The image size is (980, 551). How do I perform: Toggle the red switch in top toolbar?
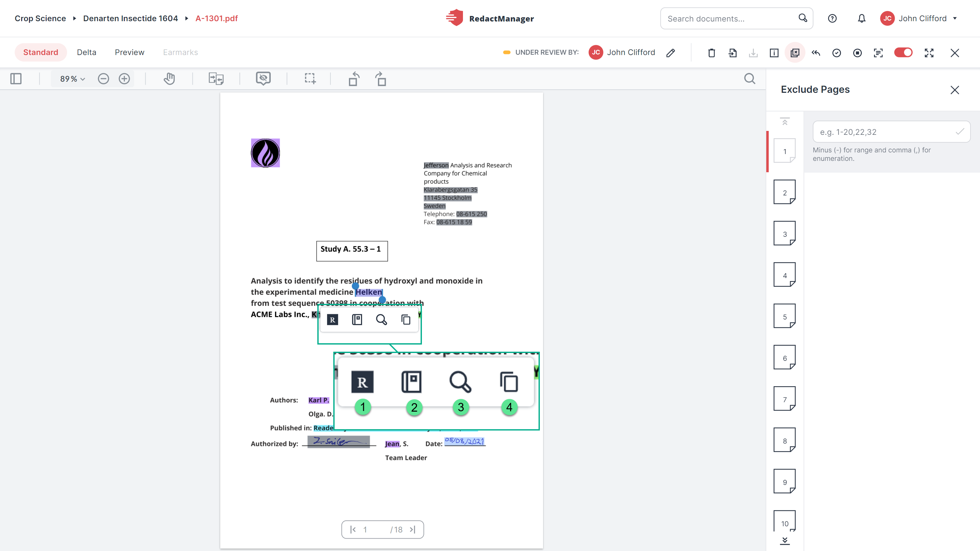tap(903, 52)
